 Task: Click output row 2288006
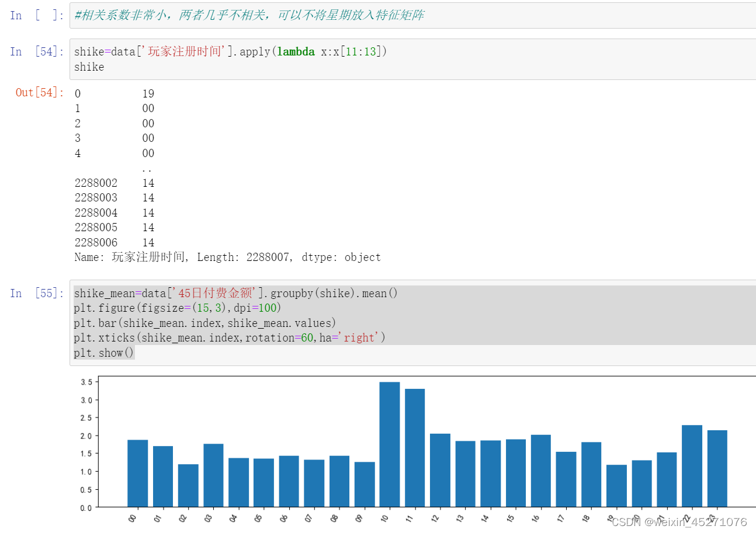(x=115, y=242)
